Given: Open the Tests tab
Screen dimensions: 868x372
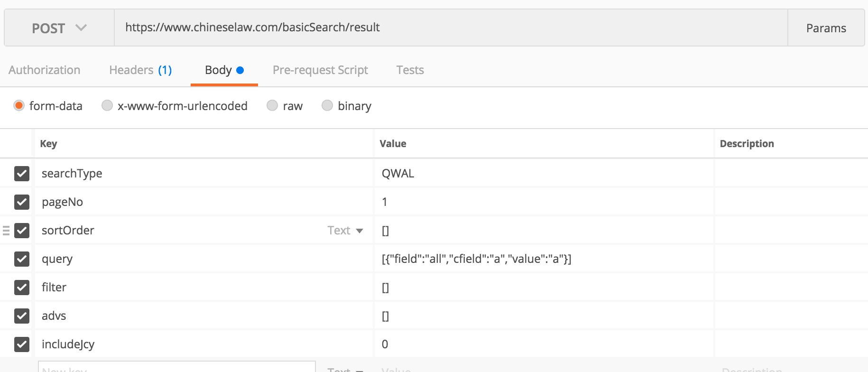Looking at the screenshot, I should pyautogui.click(x=410, y=70).
